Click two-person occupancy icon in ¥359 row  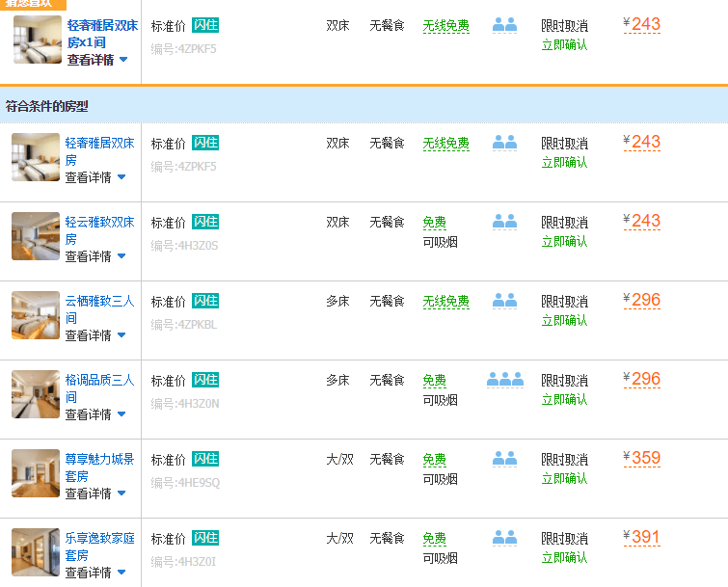click(x=504, y=459)
